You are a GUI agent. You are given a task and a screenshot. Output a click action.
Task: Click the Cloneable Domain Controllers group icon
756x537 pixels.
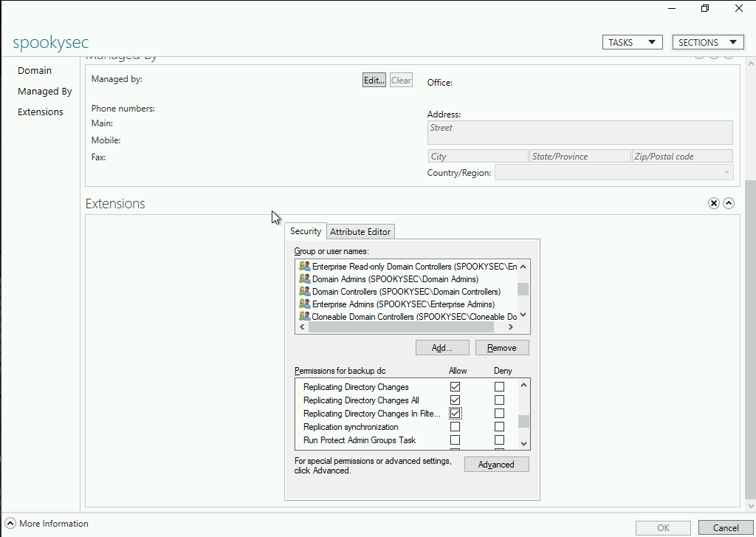tap(304, 316)
